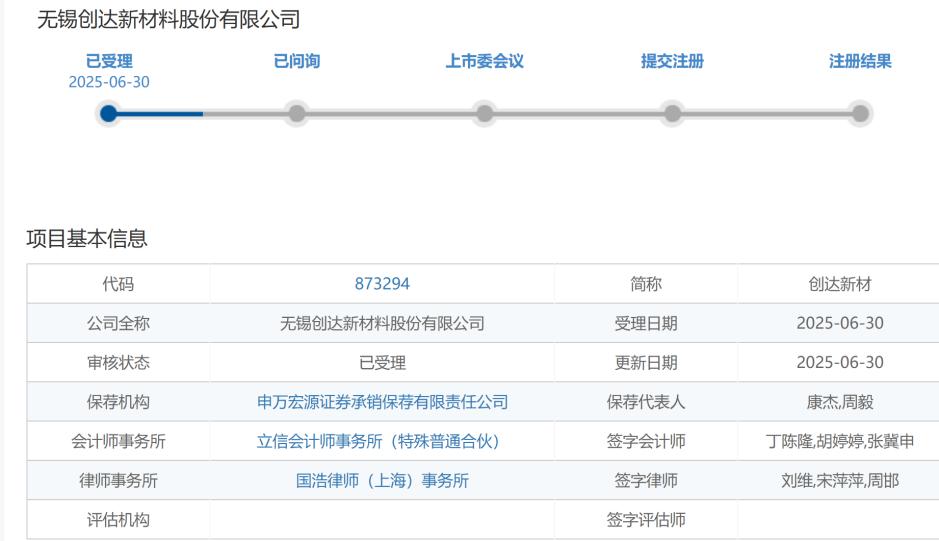This screenshot has height=541, width=939.
Task: Click the 创达新材 short name cell
Action: click(x=840, y=284)
